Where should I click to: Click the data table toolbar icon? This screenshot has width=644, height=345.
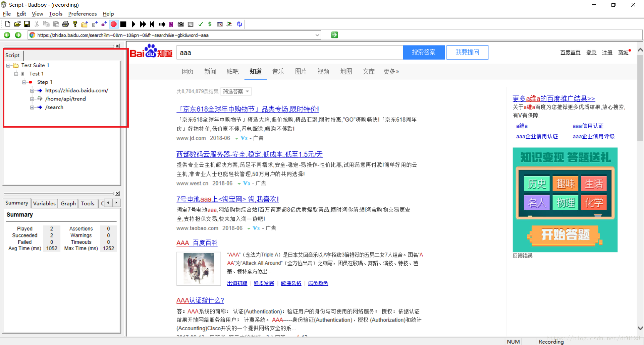point(220,24)
